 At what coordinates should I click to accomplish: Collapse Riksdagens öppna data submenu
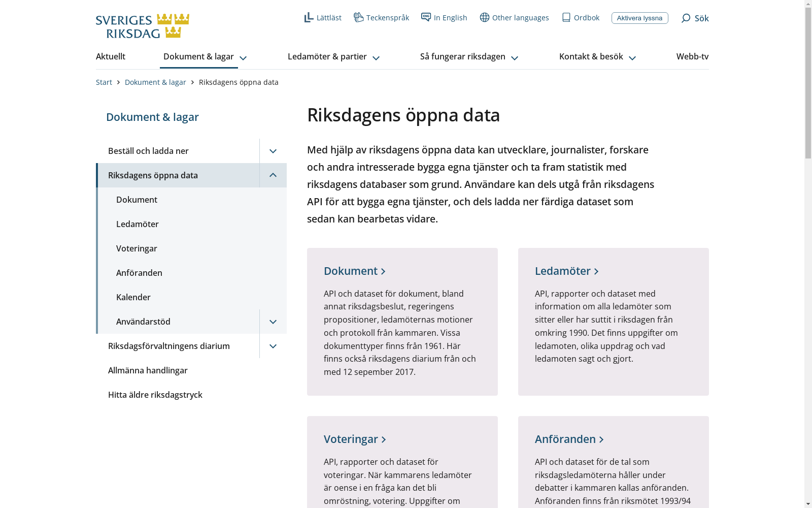pyautogui.click(x=273, y=175)
